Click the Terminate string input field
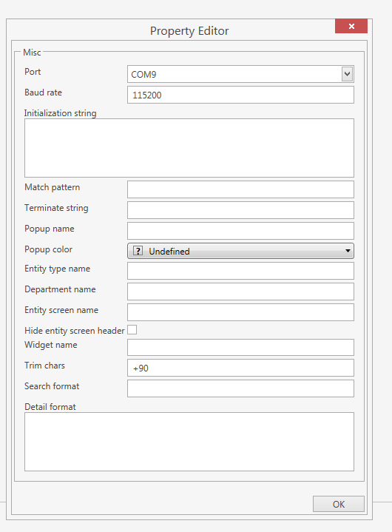The width and height of the screenshot is (392, 532). pos(241,210)
